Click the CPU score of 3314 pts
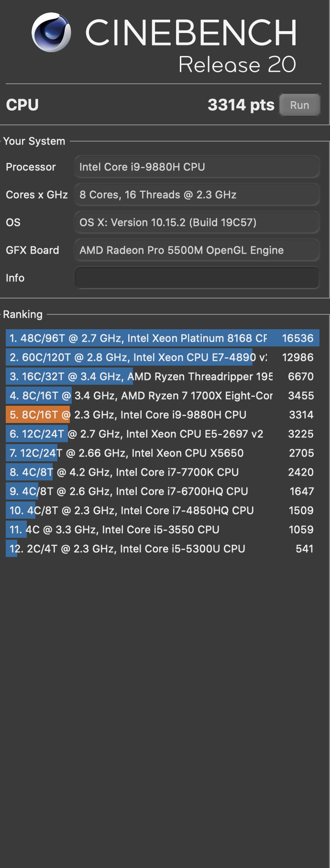Viewport: 330px width, 868px height. click(x=242, y=105)
